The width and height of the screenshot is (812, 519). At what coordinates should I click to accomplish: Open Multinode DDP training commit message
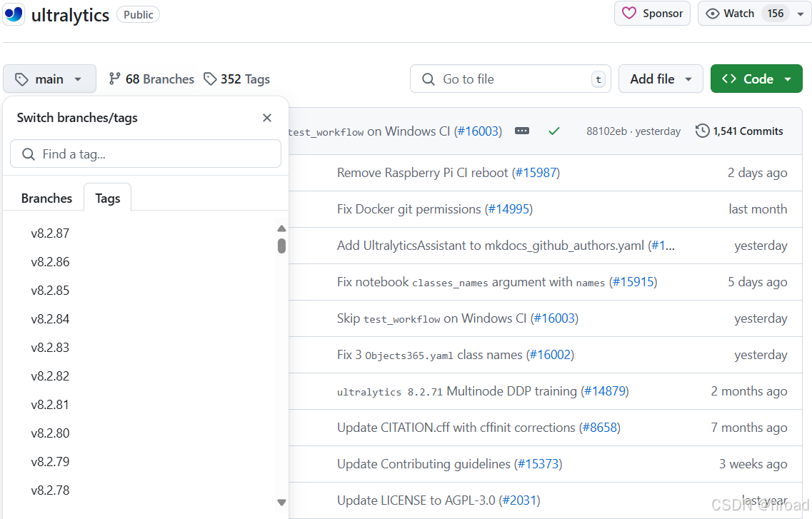(x=457, y=391)
